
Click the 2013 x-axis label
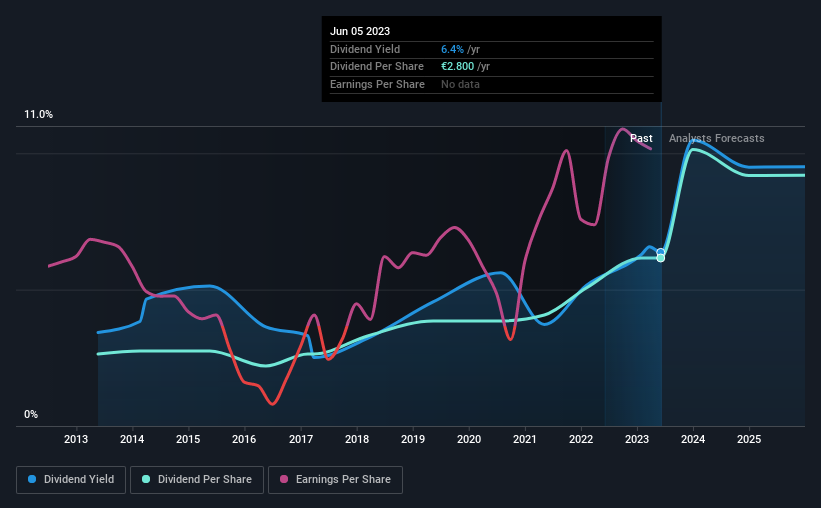pyautogui.click(x=76, y=439)
